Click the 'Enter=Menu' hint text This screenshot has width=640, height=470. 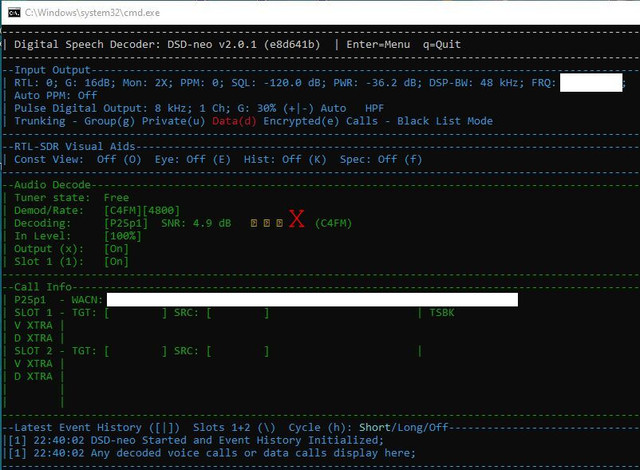(x=378, y=44)
